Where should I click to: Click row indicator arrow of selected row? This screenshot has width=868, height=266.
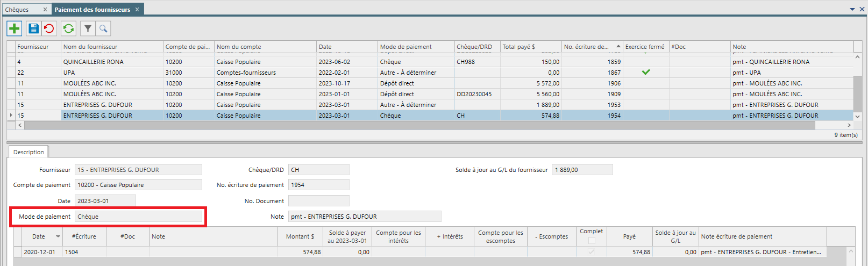(11, 116)
